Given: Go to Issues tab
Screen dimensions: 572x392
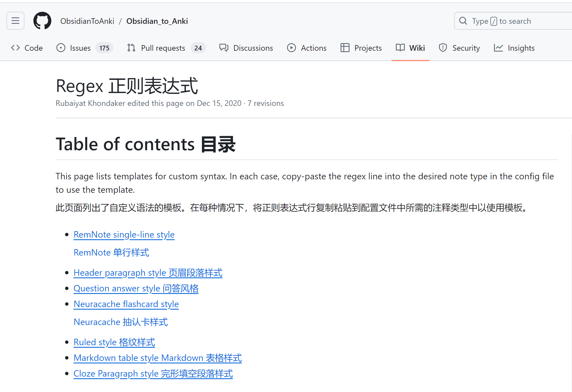Looking at the screenshot, I should point(84,48).
